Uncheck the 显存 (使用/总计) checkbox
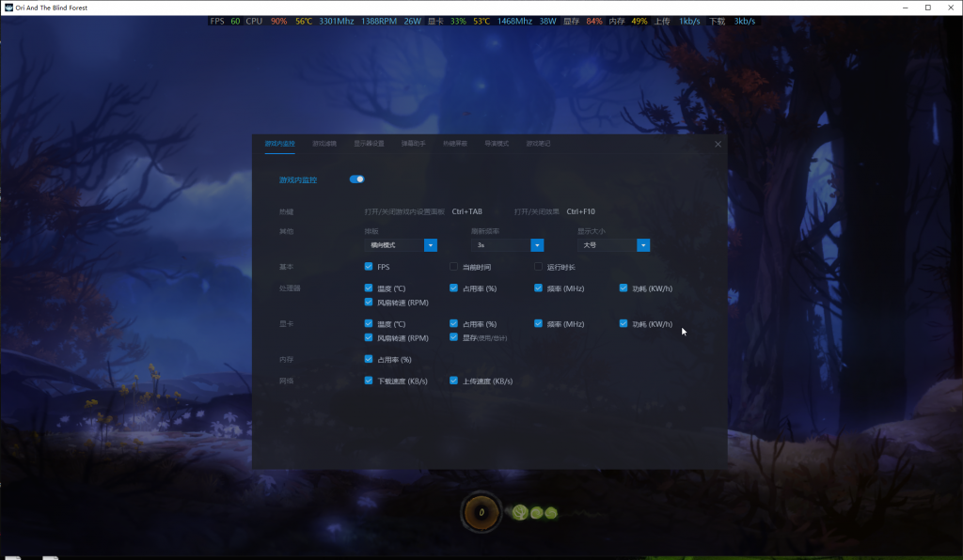This screenshot has width=963, height=560. click(453, 337)
